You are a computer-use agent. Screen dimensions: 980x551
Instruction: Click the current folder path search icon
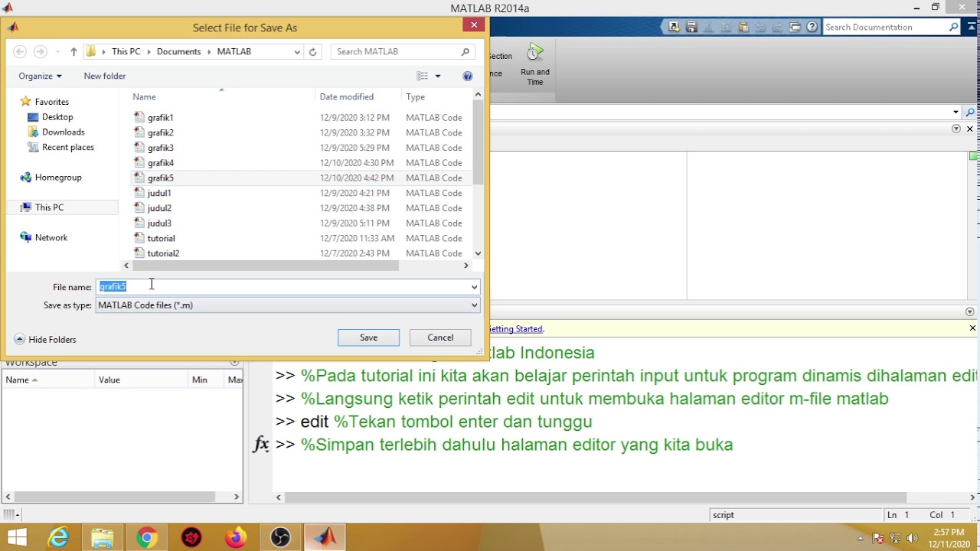coord(970,112)
